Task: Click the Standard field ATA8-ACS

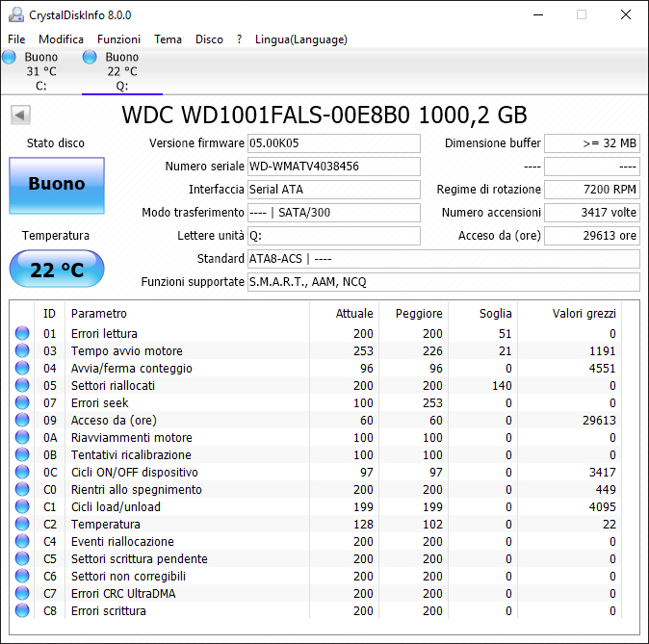Action: tap(444, 259)
